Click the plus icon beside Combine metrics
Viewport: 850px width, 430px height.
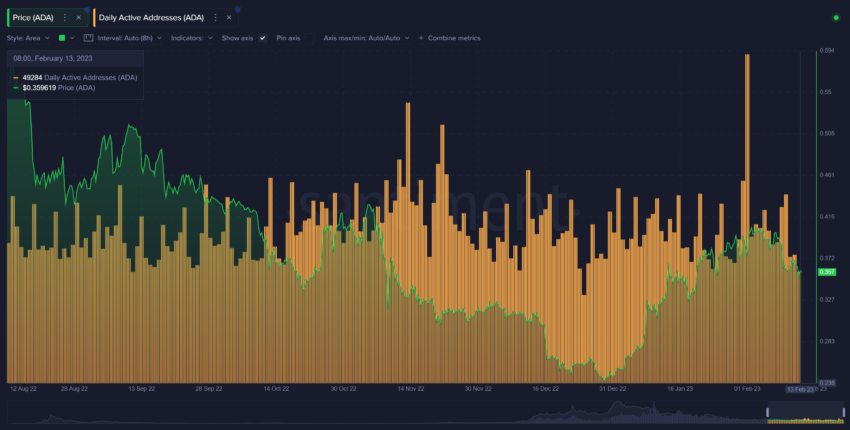[x=421, y=38]
